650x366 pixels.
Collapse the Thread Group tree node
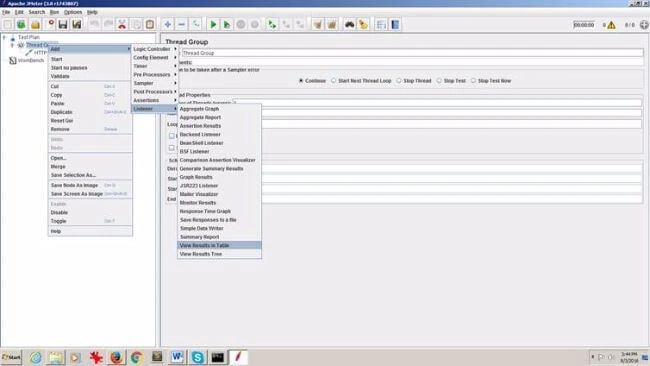click(x=12, y=45)
